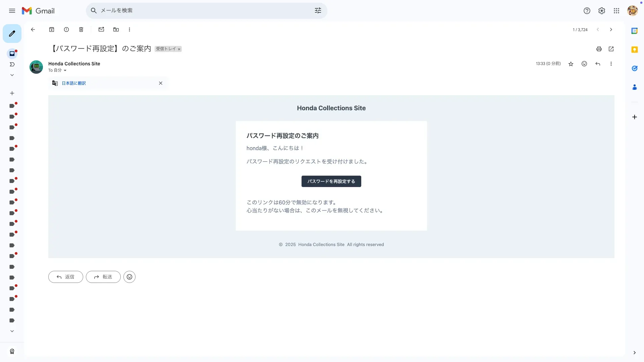Screen dimensions: 644x362
Task: Open search filter options icon
Action: [x=318, y=11]
